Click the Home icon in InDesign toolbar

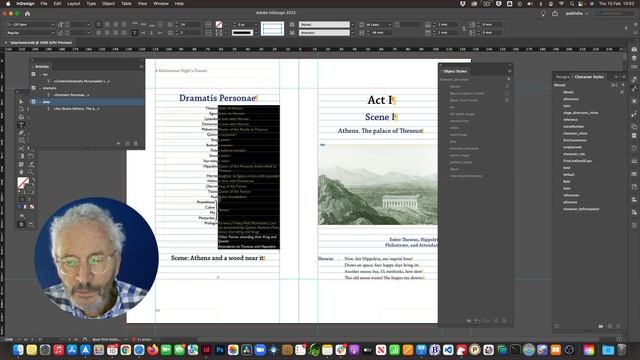point(27,13)
